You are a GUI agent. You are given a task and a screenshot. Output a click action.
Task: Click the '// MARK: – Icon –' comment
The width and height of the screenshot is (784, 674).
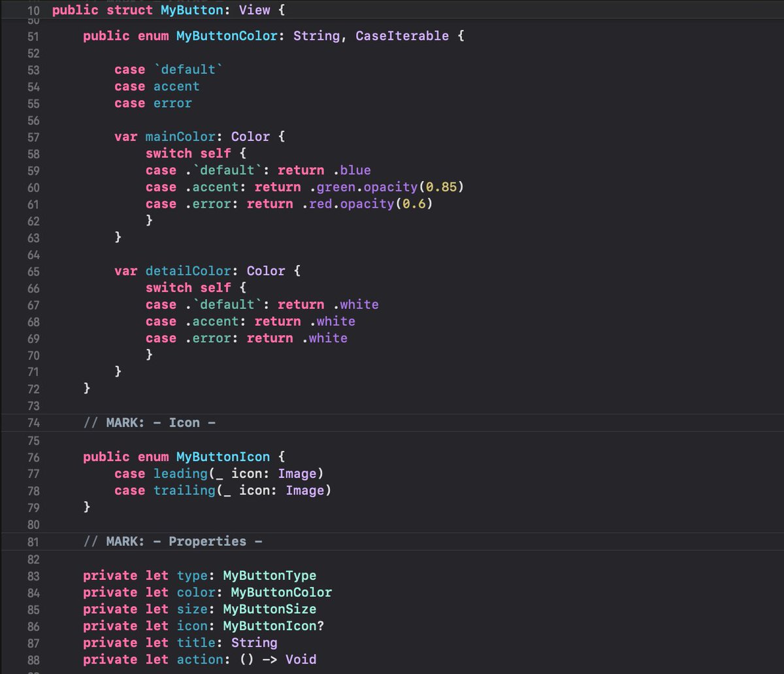(149, 423)
